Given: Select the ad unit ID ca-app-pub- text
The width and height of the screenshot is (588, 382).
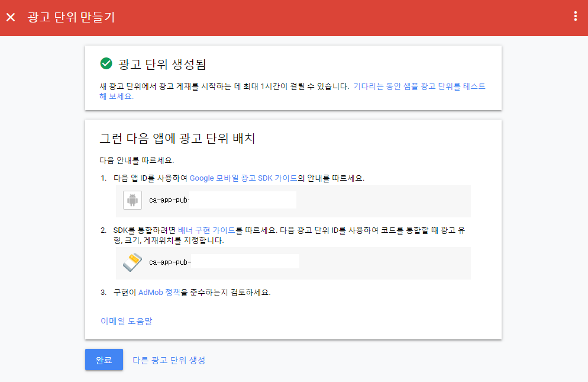Looking at the screenshot, I should coord(170,262).
